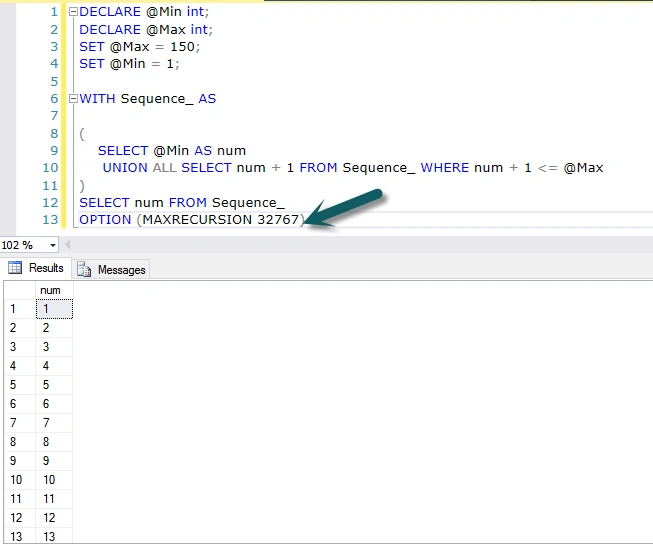Click the Messages tab document icon
The image size is (653, 544).
click(84, 270)
